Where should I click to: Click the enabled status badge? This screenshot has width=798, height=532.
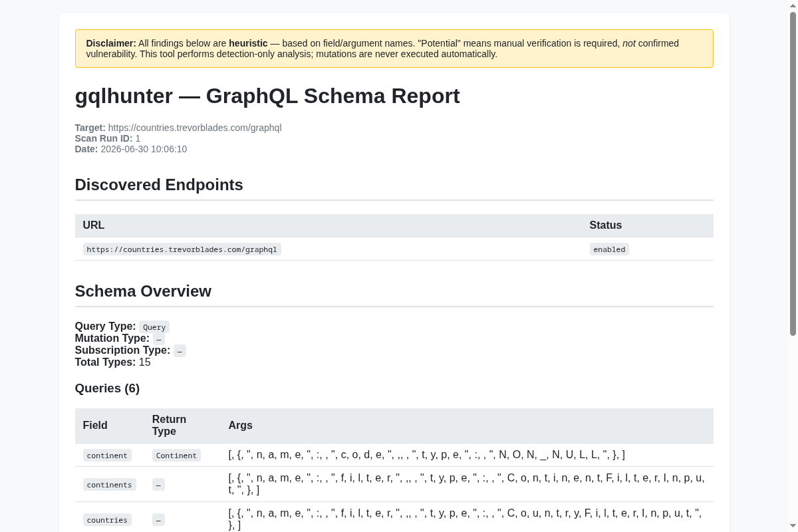(609, 249)
